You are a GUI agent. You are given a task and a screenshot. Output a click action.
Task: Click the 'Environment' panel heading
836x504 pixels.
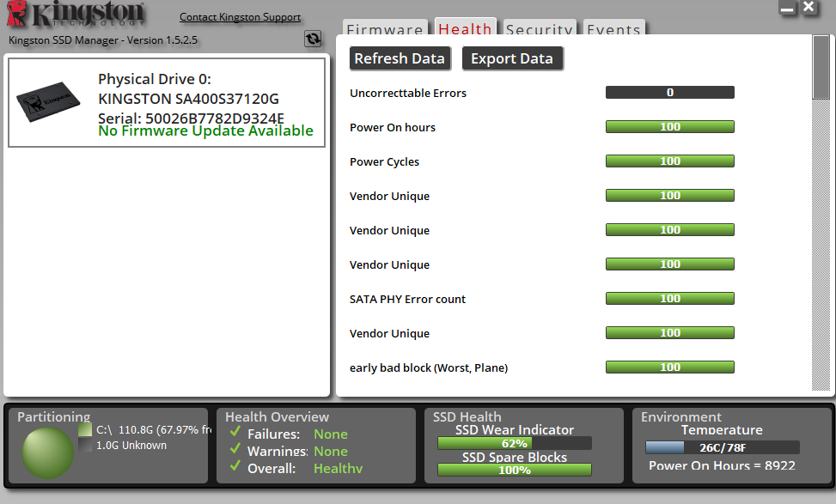click(680, 416)
